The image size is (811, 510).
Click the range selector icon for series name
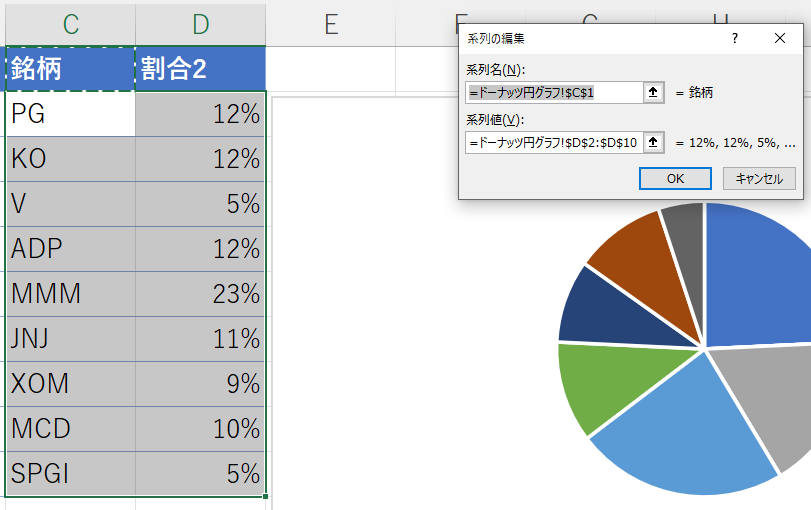pos(653,93)
